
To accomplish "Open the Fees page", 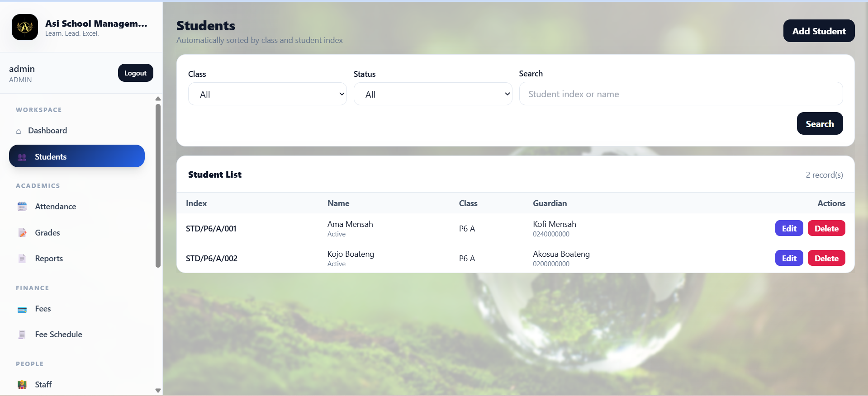I will (77, 309).
